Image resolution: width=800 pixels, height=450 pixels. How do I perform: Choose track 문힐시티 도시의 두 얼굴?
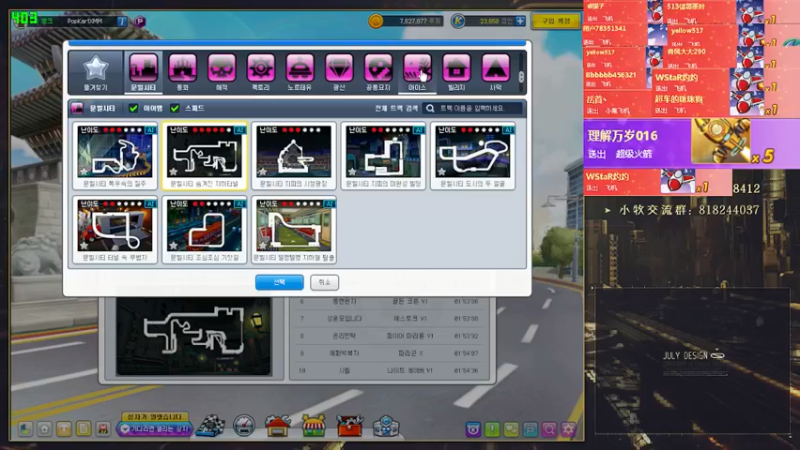coord(472,156)
